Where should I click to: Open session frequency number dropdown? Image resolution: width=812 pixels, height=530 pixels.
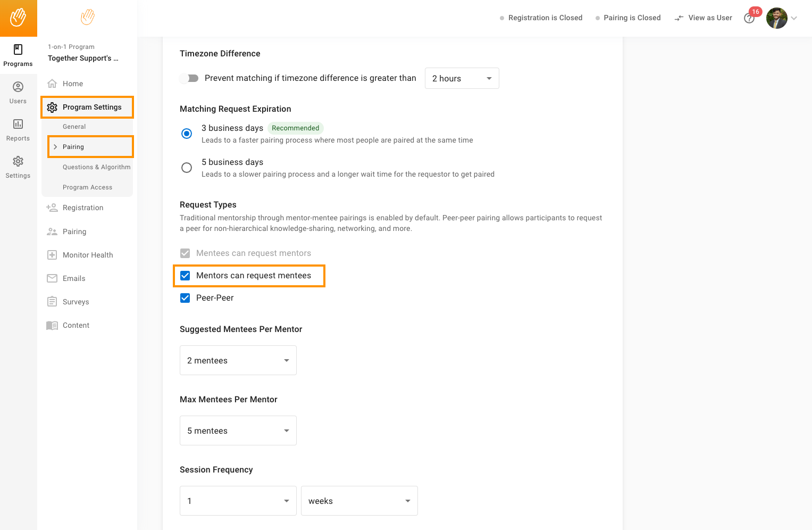(238, 501)
